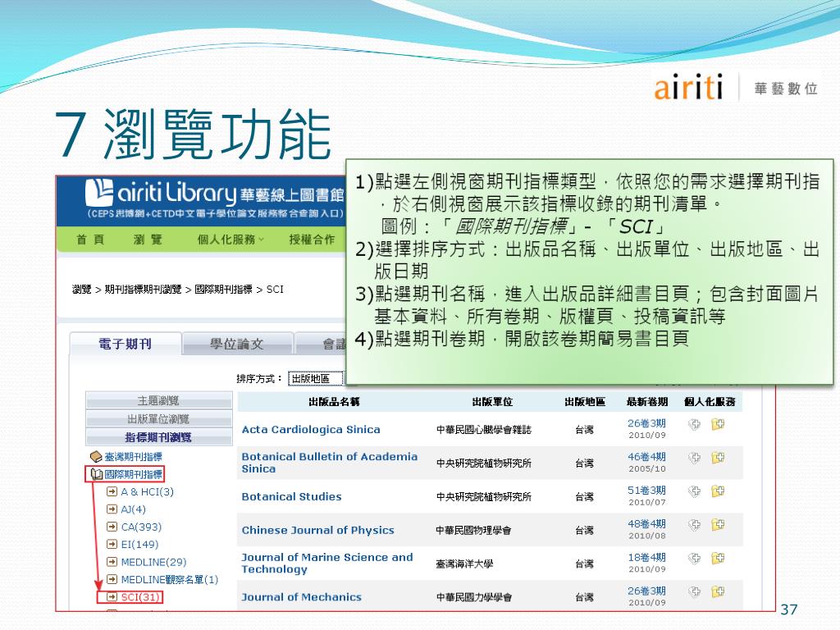Click the open book icon beside 國際期刊指標

97,474
